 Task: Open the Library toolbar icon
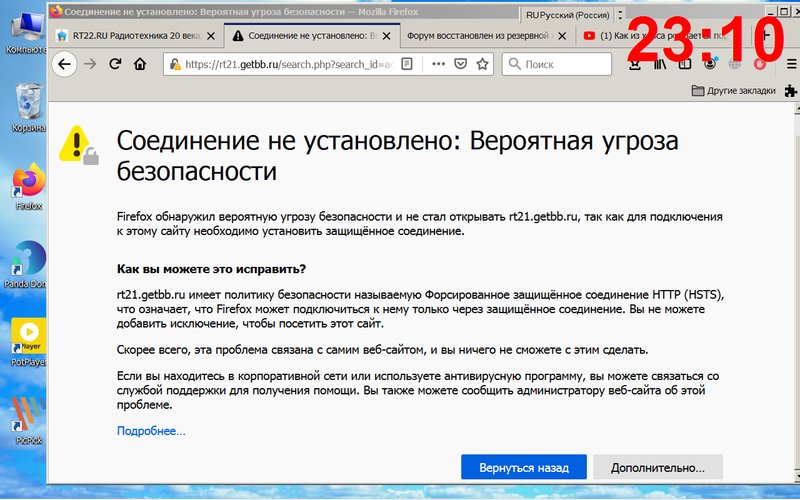[x=660, y=65]
